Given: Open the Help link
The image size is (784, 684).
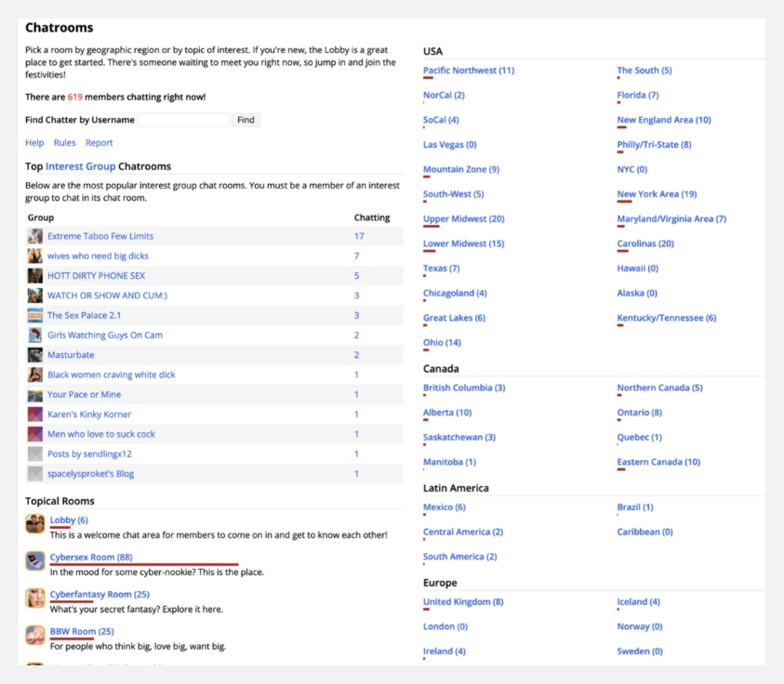Looking at the screenshot, I should [34, 143].
